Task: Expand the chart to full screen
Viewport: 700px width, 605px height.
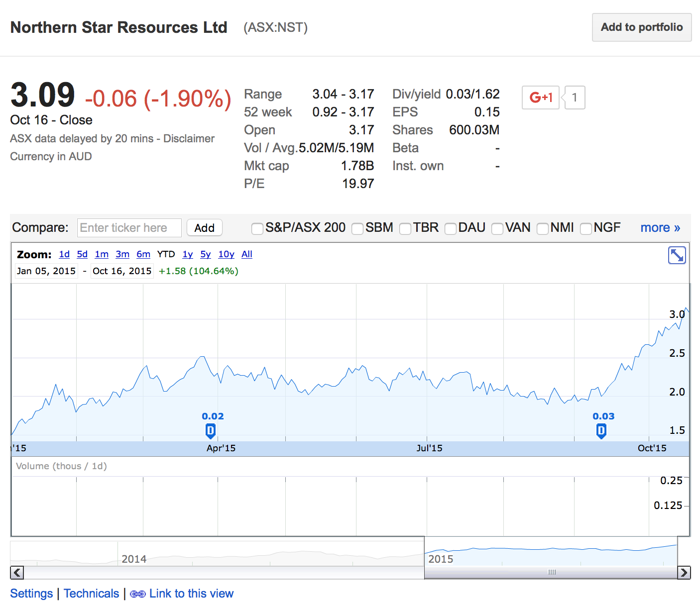Action: point(677,255)
